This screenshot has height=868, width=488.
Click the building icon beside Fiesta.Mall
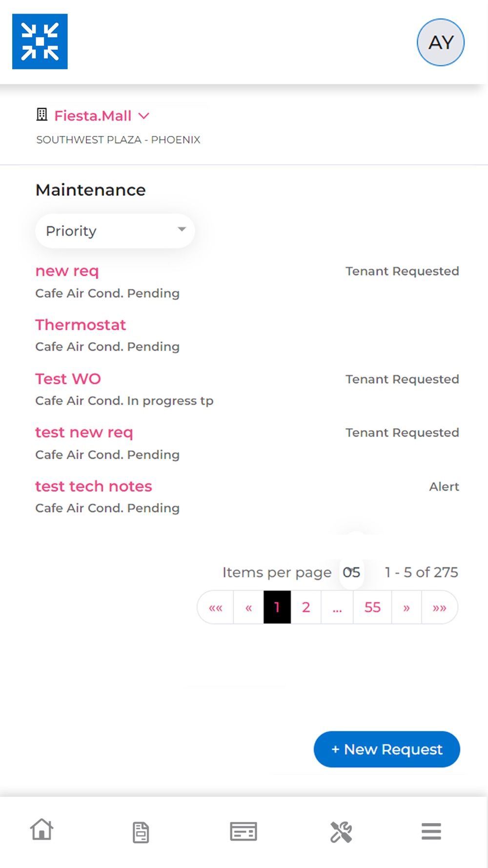pyautogui.click(x=42, y=115)
